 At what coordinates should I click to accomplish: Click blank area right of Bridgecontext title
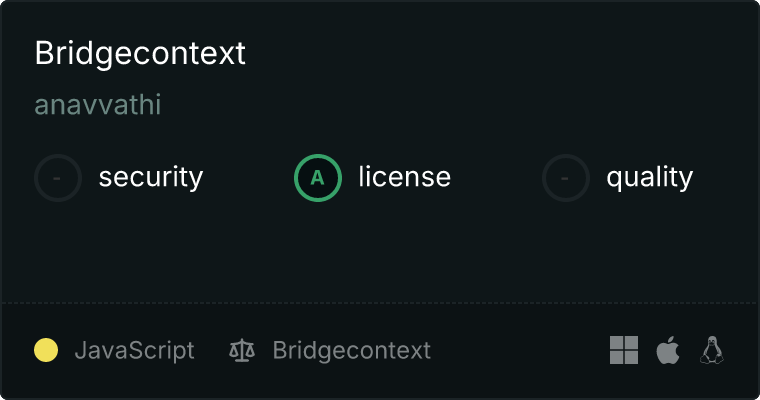[x=500, y=54]
